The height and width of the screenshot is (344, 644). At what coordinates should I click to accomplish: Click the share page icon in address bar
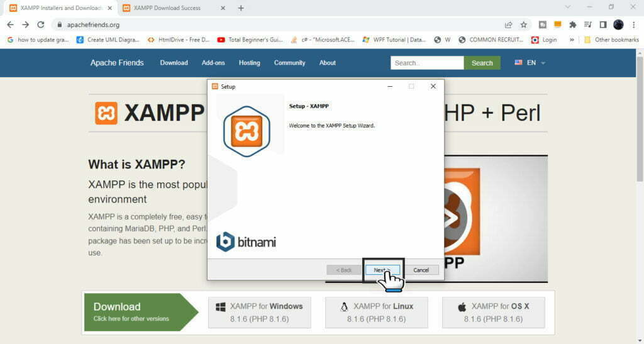coord(508,25)
